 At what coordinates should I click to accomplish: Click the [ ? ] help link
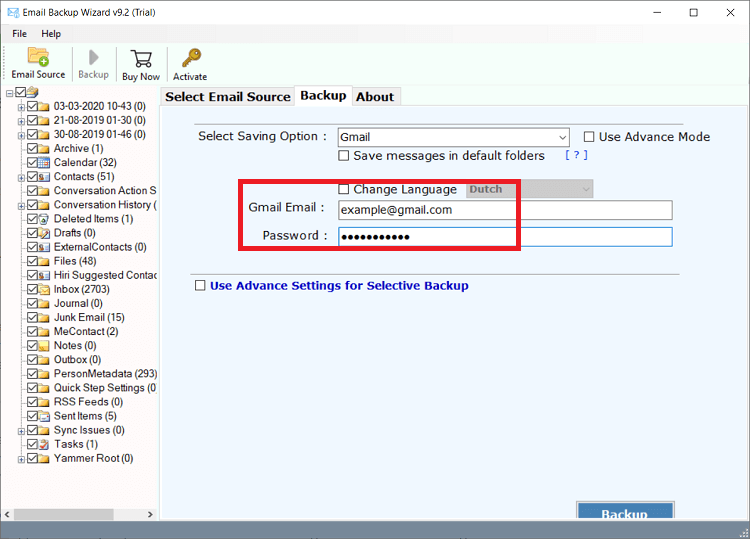pyautogui.click(x=576, y=155)
